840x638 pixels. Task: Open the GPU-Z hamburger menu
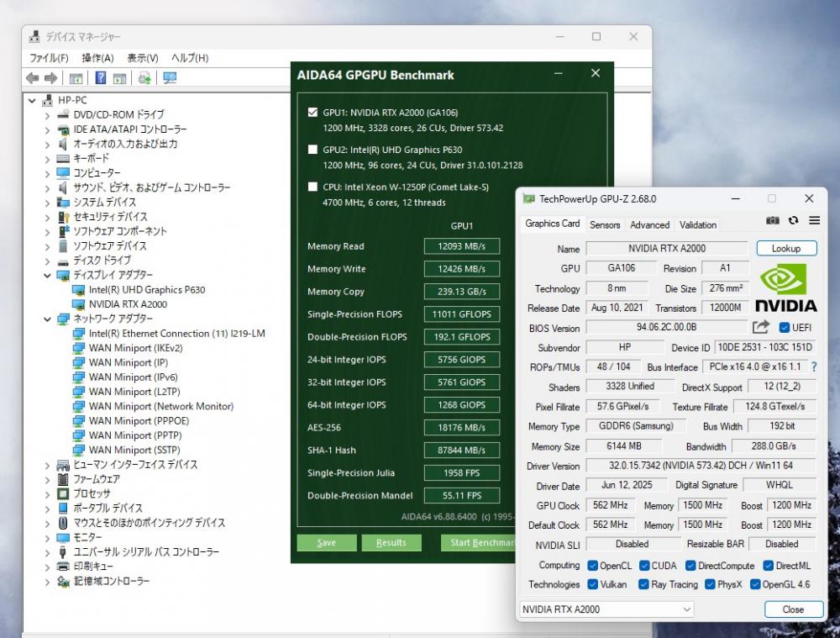(814, 220)
